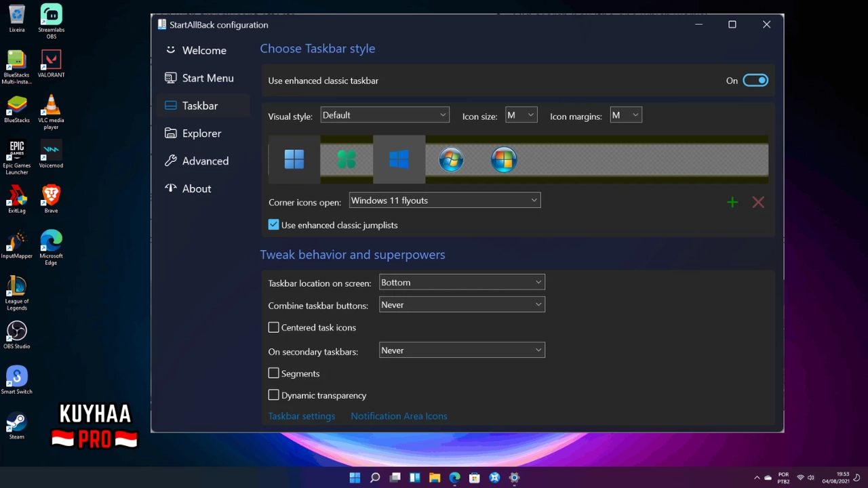
Task: Open Streamlabs OBS desktop shortcut
Action: (51, 21)
